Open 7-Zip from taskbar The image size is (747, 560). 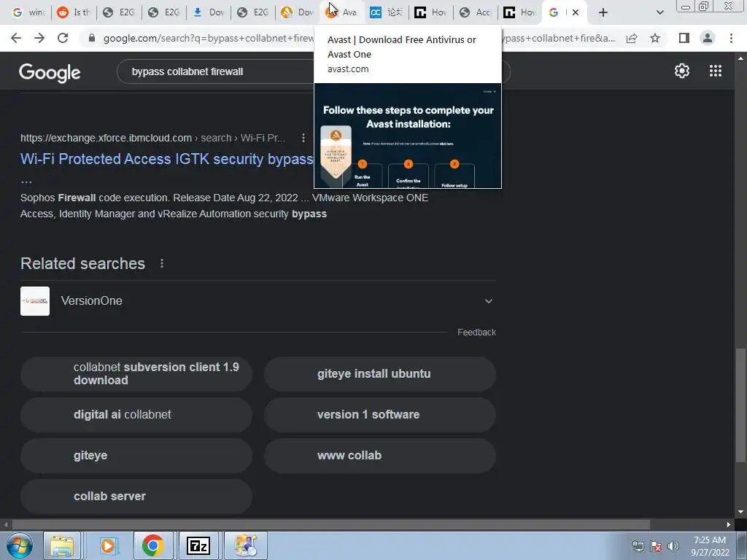(198, 545)
